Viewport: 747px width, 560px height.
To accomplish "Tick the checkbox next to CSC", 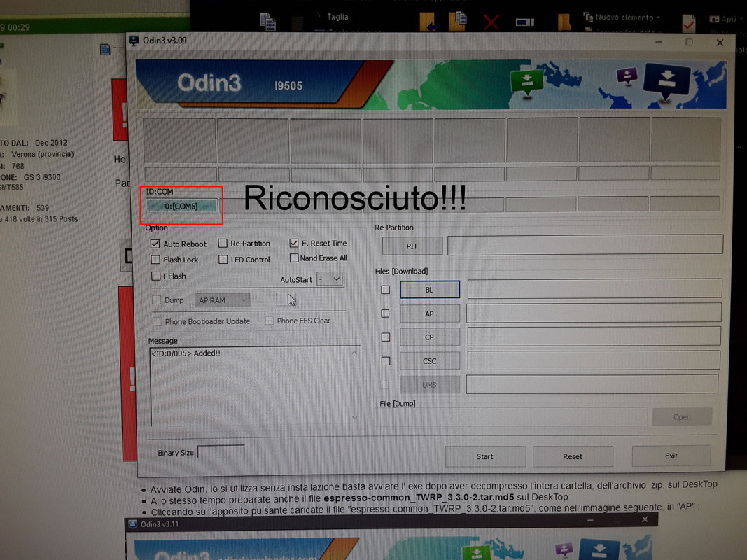I will tap(386, 361).
